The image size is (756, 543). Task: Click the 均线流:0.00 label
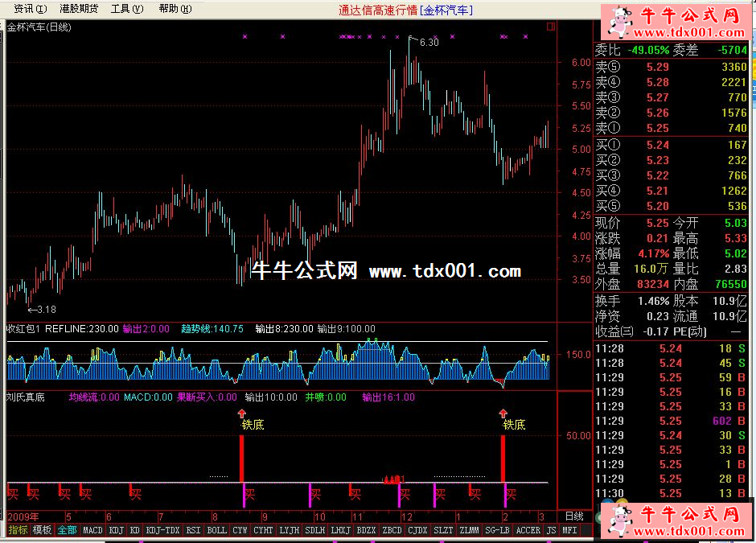(x=94, y=397)
